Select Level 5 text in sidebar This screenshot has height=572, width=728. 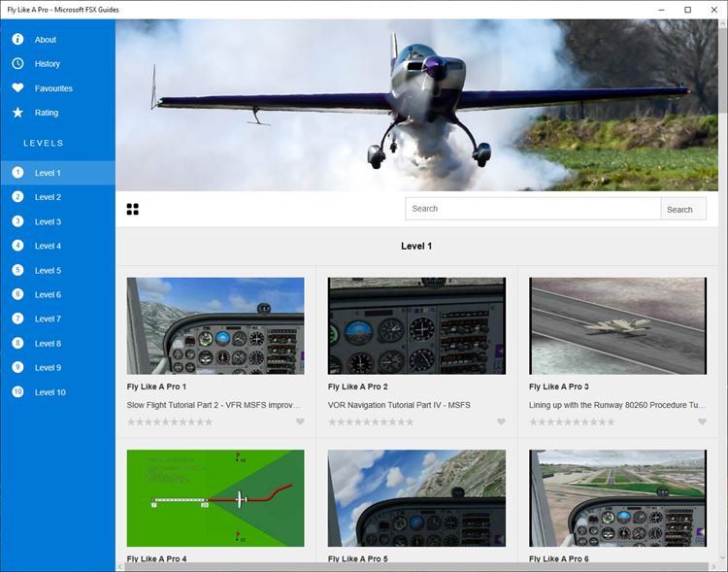[48, 270]
